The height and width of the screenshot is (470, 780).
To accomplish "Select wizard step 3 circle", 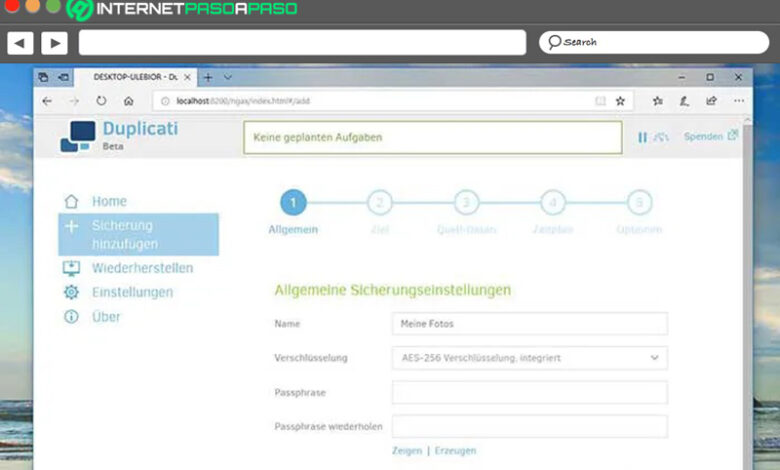I will (x=466, y=202).
